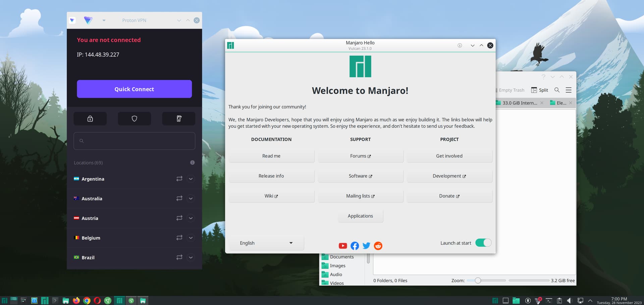Image resolution: width=644 pixels, height=305 pixels.
Task: Open the Reddit social icon
Action: (378, 246)
